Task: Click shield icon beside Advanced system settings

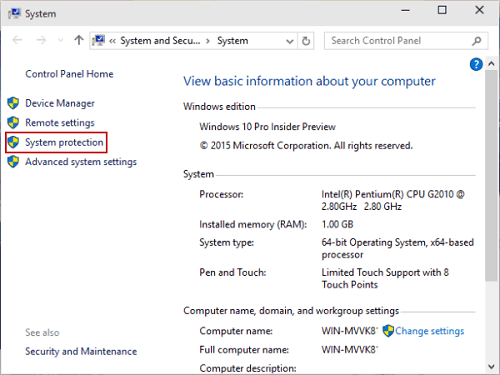Action: pyautogui.click(x=13, y=162)
